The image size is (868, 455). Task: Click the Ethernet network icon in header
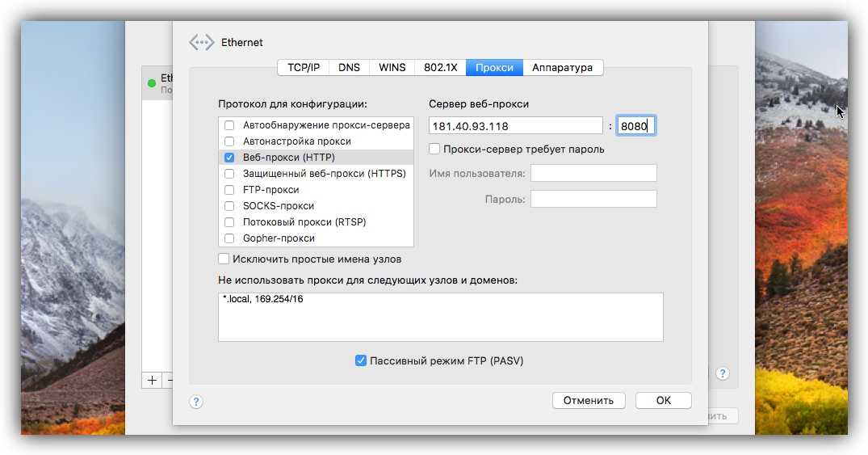pos(202,42)
